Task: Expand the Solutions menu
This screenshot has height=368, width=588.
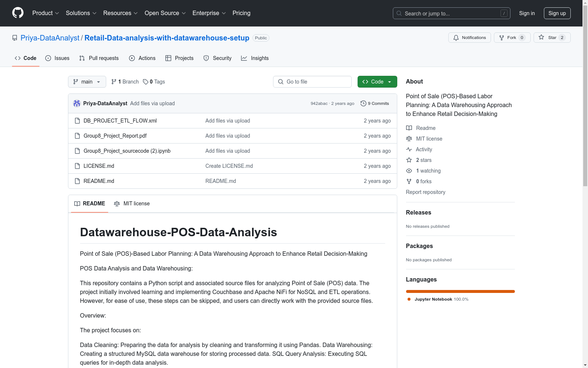Action: pyautogui.click(x=81, y=13)
